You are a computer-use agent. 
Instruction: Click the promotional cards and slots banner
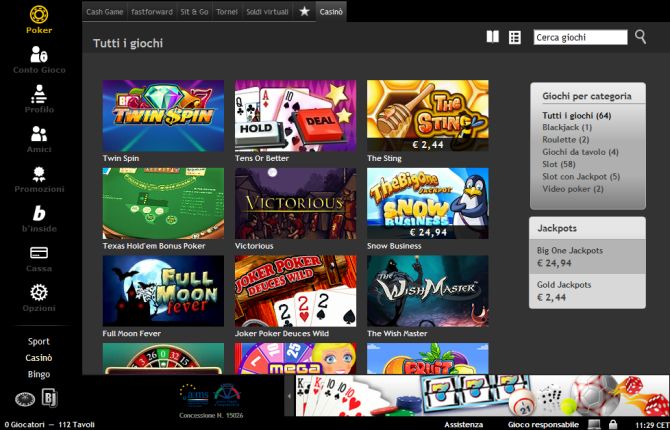pyautogui.click(x=482, y=396)
